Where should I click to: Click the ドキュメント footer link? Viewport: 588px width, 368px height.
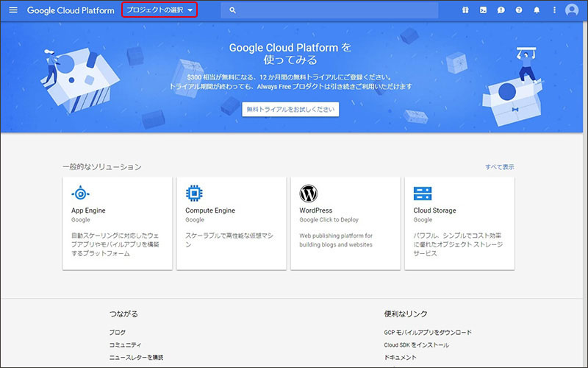[x=400, y=358]
